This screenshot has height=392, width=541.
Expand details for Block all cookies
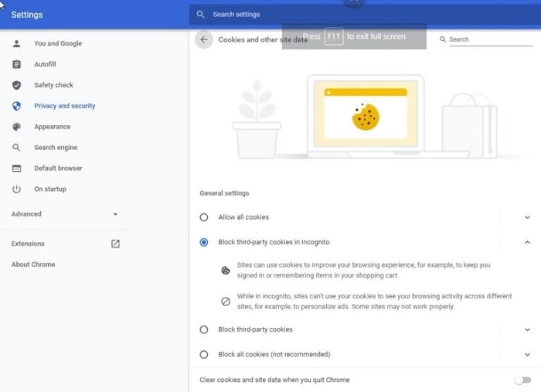coord(527,354)
